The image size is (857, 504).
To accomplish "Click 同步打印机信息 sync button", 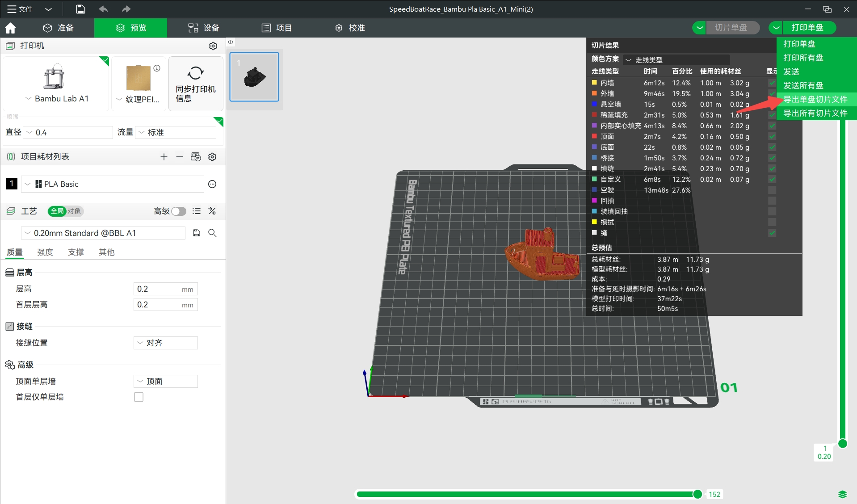I will click(x=196, y=84).
